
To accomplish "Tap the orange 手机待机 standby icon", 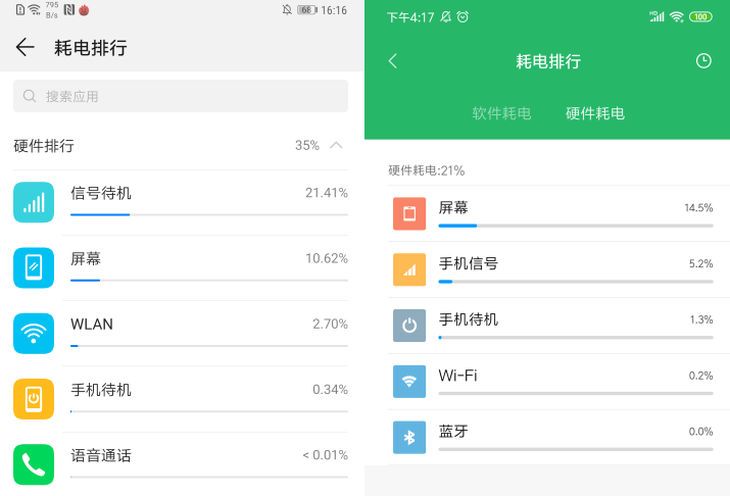I will pyautogui.click(x=34, y=399).
